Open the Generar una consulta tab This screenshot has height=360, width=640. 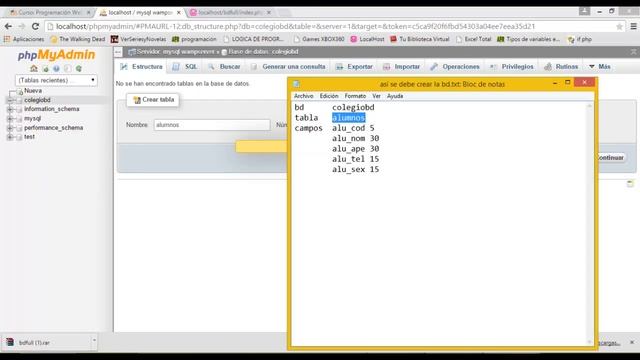(288, 67)
